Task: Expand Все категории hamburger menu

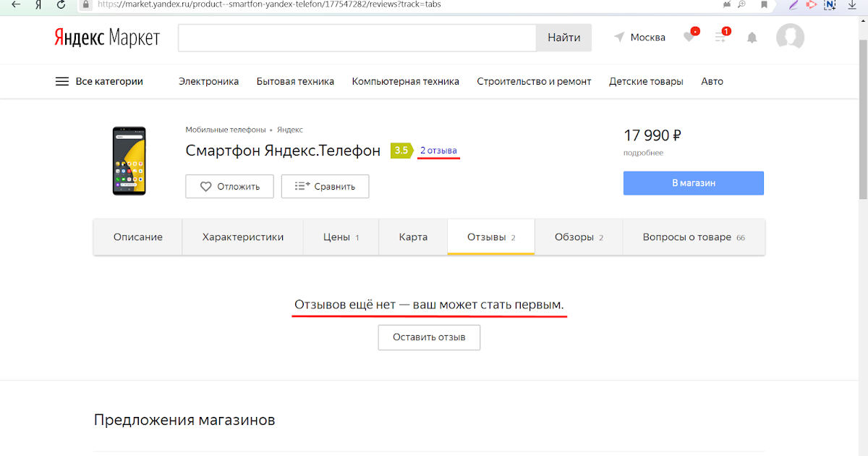Action: coord(99,82)
